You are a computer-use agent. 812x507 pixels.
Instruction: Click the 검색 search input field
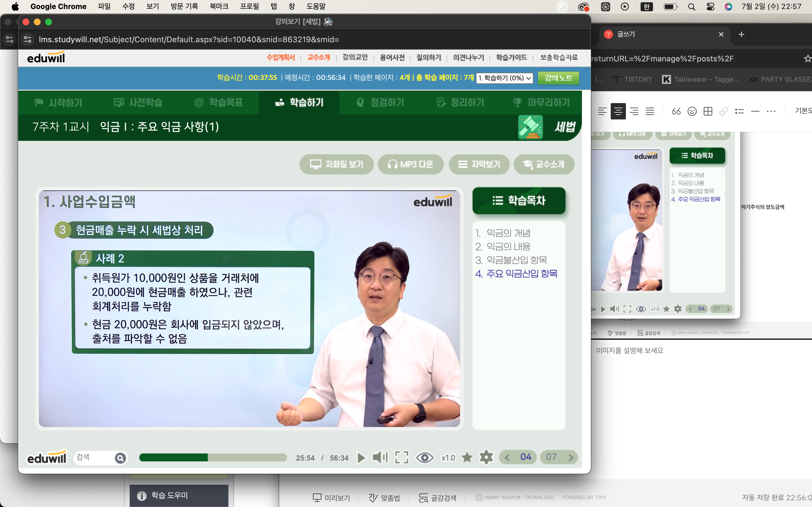[94, 458]
